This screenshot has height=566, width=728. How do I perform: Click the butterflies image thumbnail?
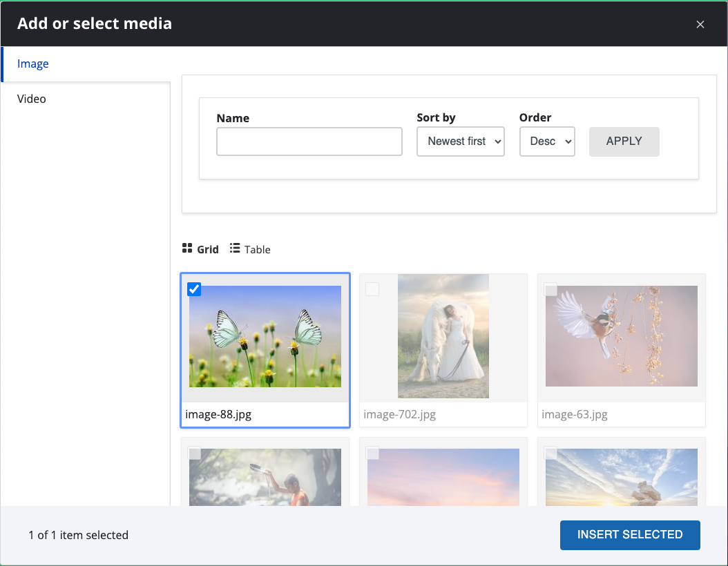pyautogui.click(x=265, y=337)
